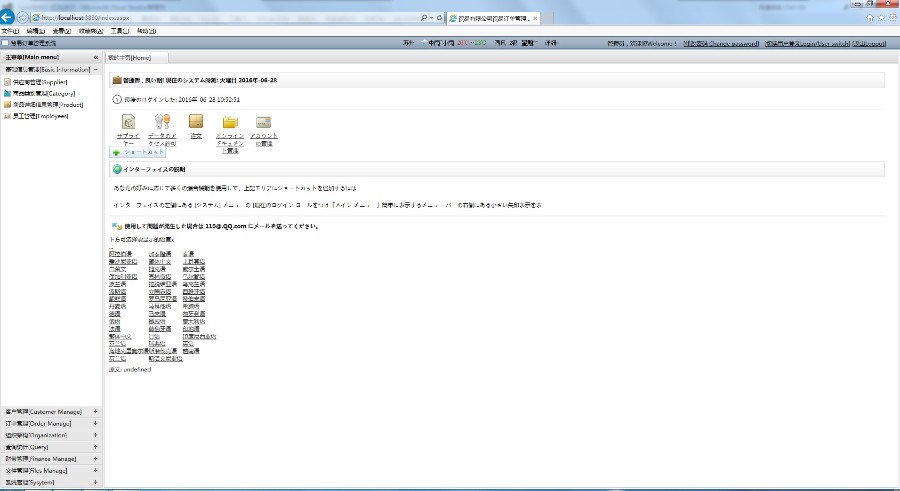Click the 'undefined' translation status text
The height and width of the screenshot is (491, 900).
click(137, 369)
